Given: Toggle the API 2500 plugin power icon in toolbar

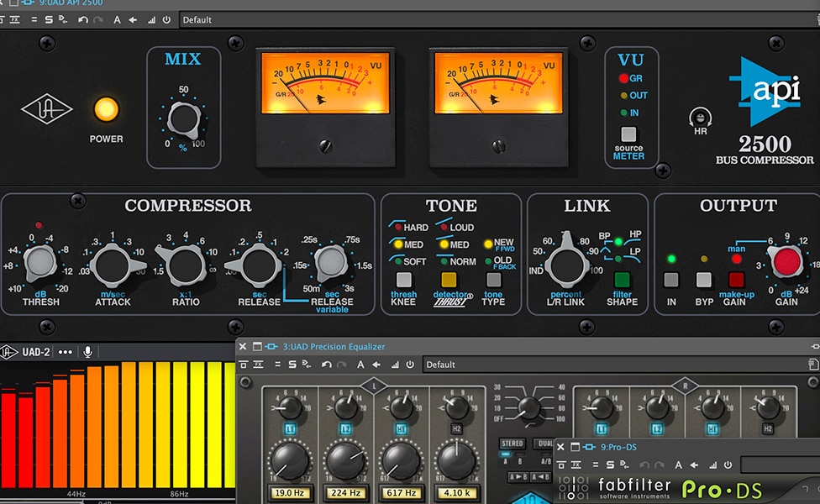Looking at the screenshot, I should [x=166, y=20].
